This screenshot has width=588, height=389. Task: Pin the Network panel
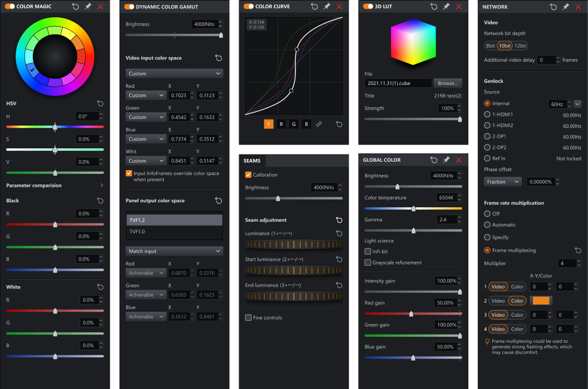click(565, 7)
